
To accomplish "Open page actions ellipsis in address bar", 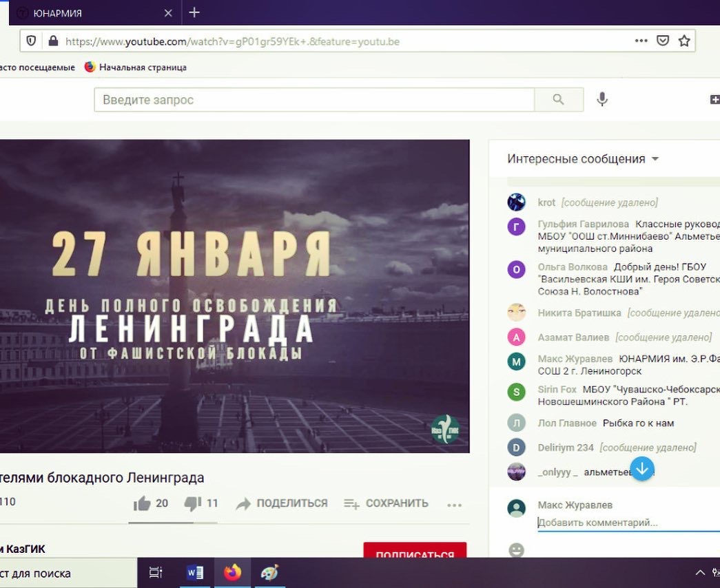I will pos(641,41).
